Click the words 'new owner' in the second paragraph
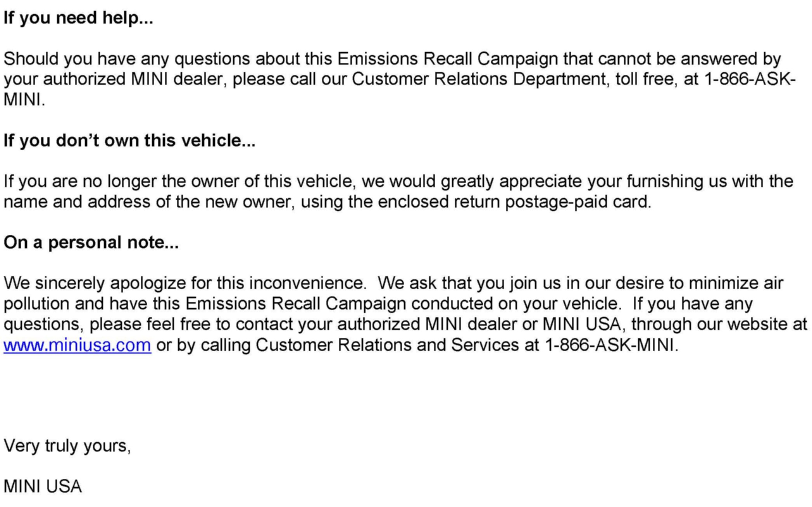 coord(248,202)
